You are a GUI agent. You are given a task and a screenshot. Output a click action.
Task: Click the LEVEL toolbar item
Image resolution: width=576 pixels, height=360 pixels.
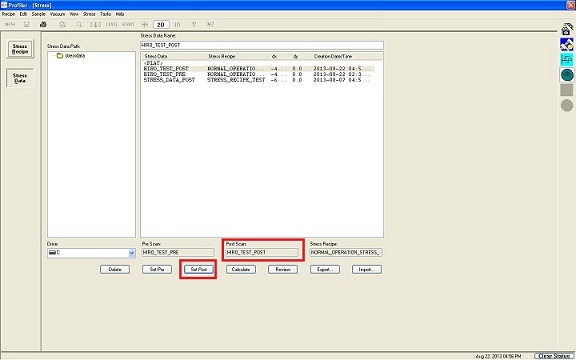112,25
